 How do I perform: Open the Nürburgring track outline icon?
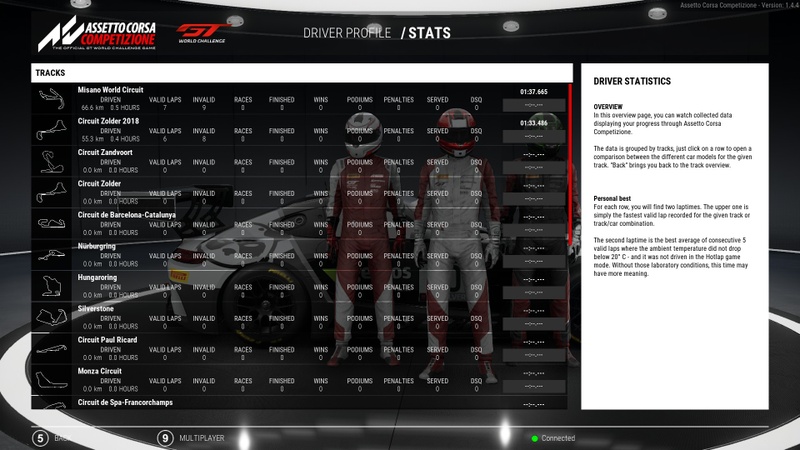(x=52, y=255)
